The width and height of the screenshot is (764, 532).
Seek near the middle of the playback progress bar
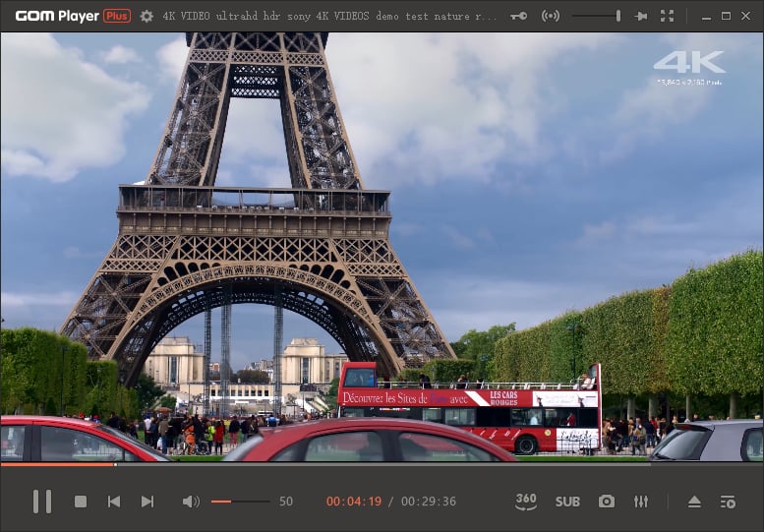pos(382,463)
